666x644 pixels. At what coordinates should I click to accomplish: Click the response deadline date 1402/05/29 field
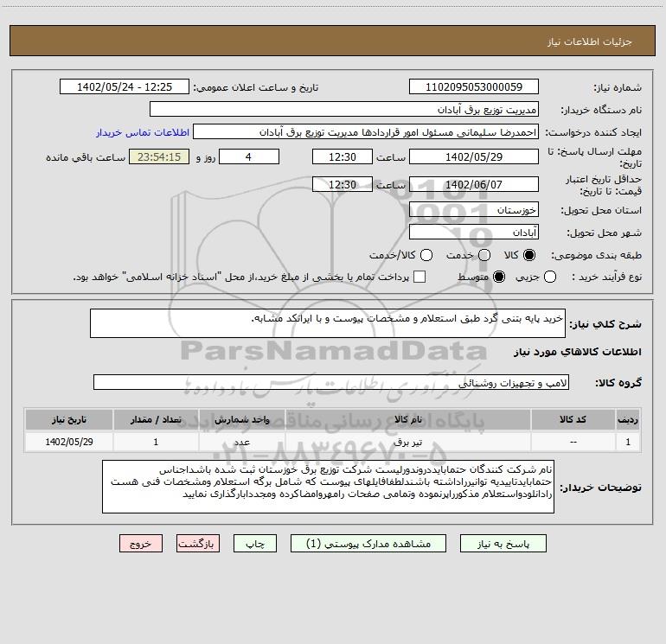click(x=474, y=156)
